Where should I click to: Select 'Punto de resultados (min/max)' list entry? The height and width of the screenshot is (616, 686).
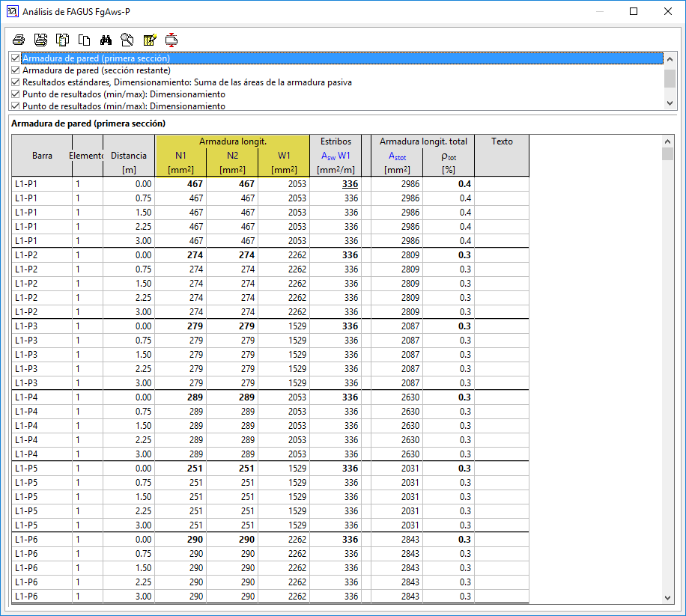pos(124,94)
